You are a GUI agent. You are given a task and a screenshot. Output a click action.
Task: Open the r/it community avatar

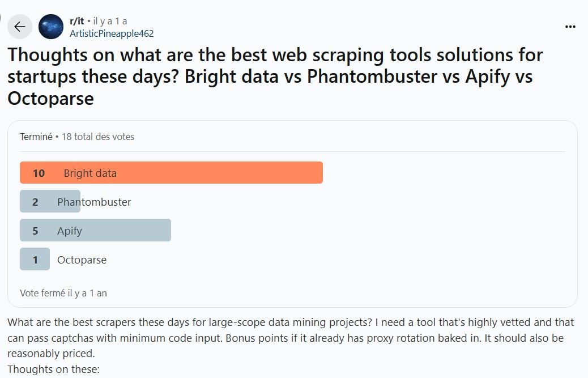tap(51, 27)
